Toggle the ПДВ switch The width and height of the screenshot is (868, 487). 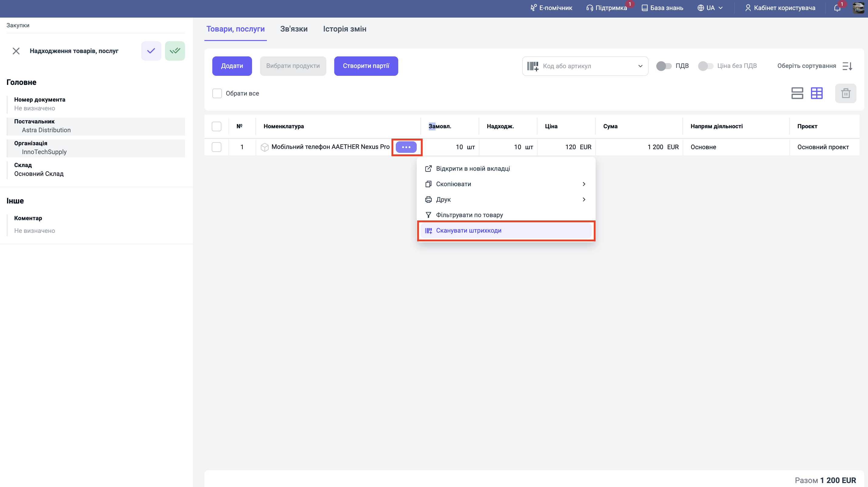click(664, 66)
